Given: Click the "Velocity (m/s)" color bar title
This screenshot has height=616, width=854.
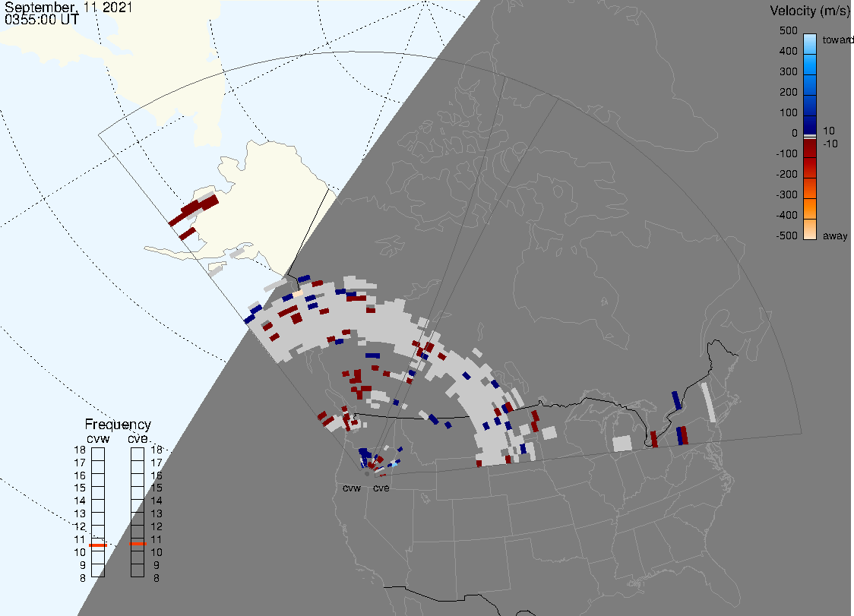Looking at the screenshot, I should [809, 11].
